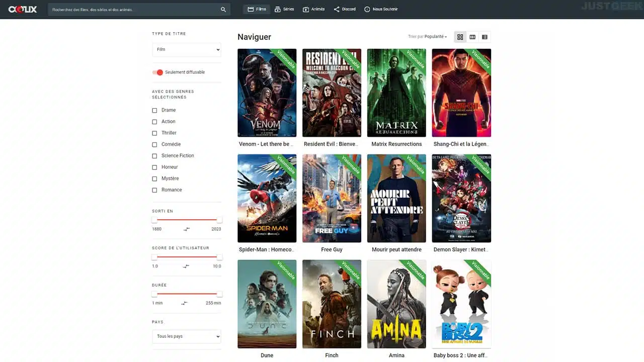Click the Sorti en maximum year handle
Image resolution: width=644 pixels, height=362 pixels.
(x=219, y=220)
